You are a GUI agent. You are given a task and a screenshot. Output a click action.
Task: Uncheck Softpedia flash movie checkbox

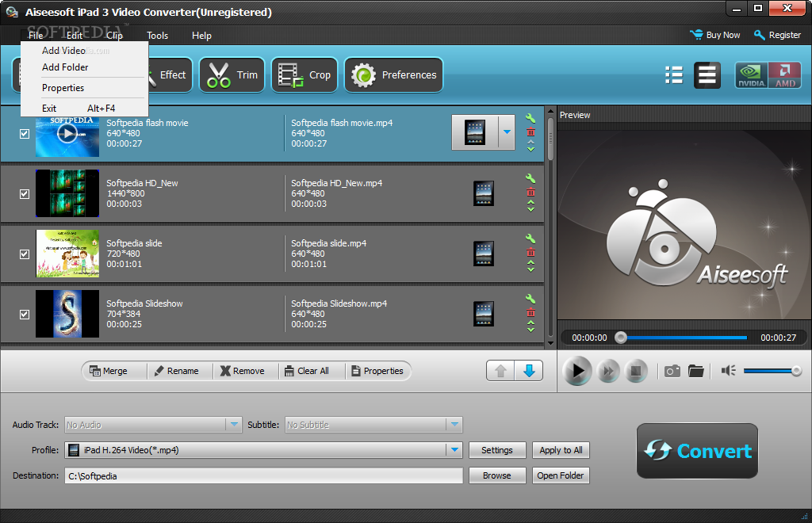point(25,134)
